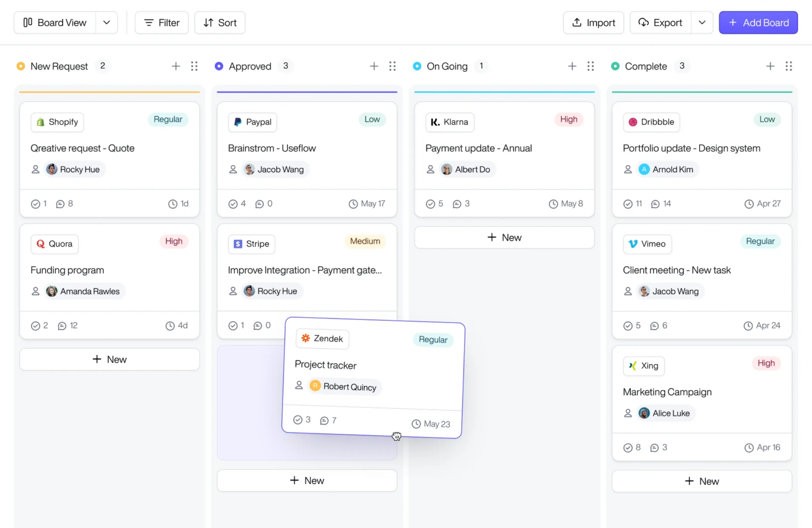The height and width of the screenshot is (528, 812).
Task: Click the clock icon beside Apr 24
Action: coord(748,326)
